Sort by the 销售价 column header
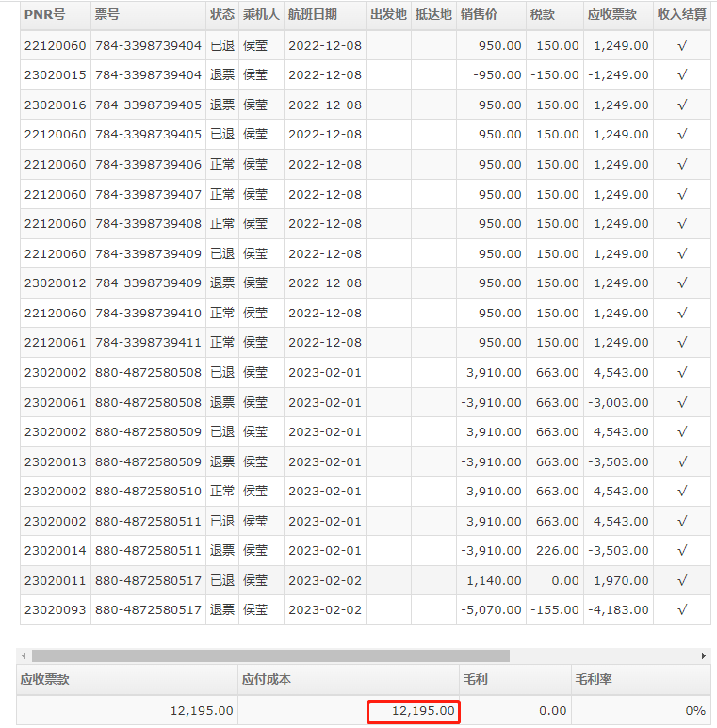717x728 pixels. [480, 16]
